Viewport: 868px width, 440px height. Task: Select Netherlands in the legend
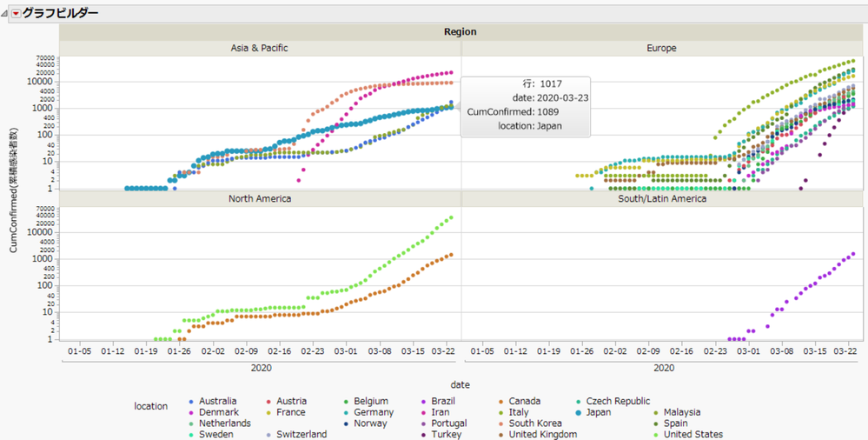225,423
